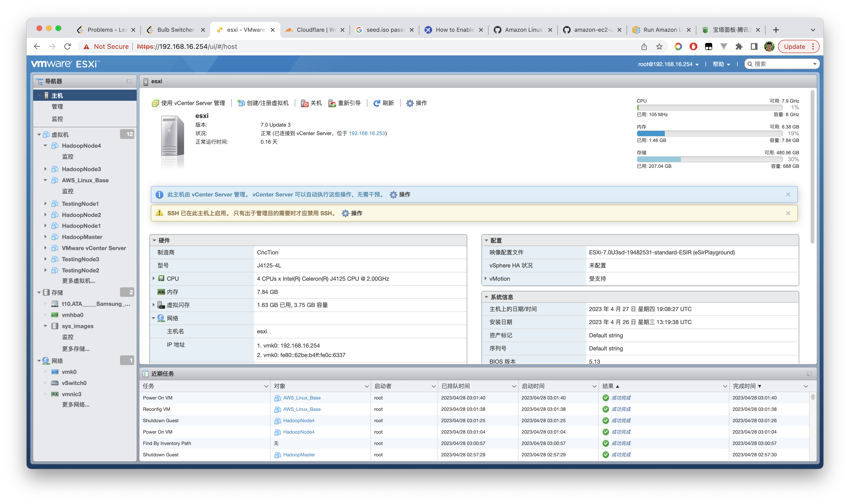This screenshot has width=850, height=504.
Task: Click browser bookmark star icon
Action: click(659, 46)
